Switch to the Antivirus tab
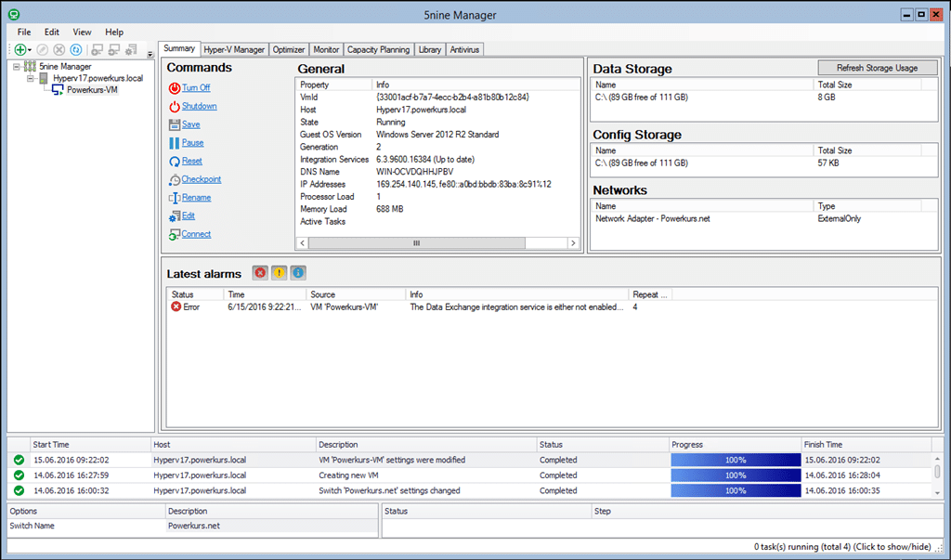This screenshot has height=560, width=951. pos(464,50)
